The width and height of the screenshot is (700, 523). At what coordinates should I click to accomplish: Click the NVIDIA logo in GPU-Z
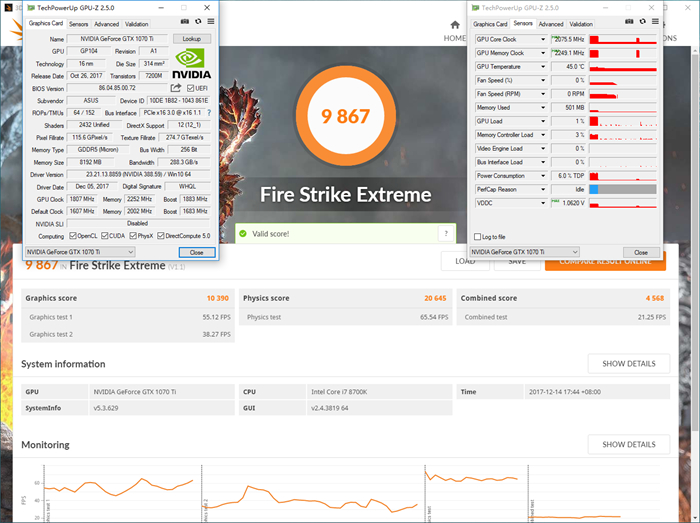192,61
